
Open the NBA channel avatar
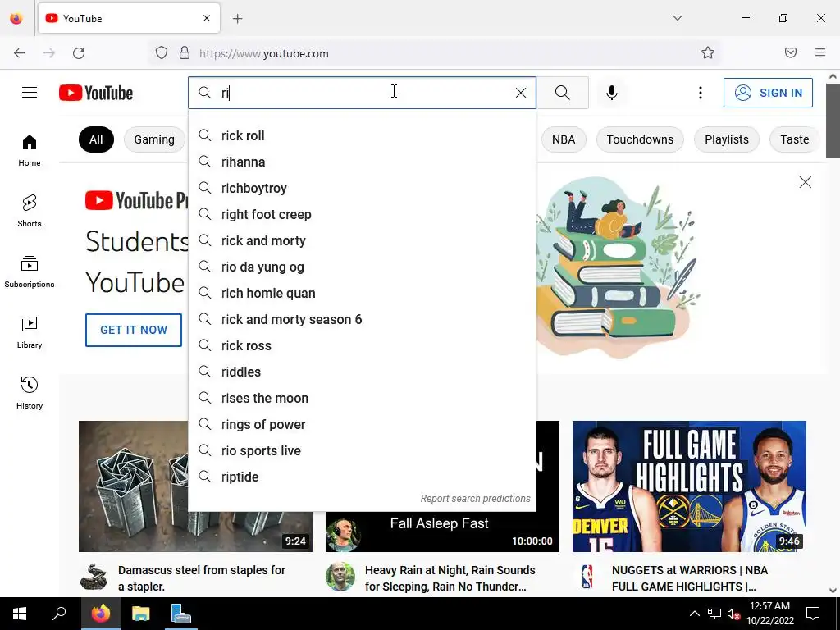(x=587, y=577)
